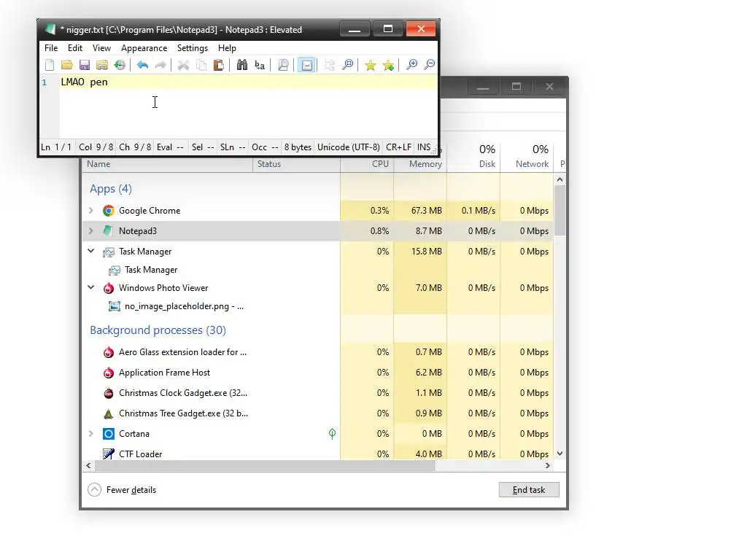Viewport: 747px width, 560px height.
Task: Collapse the Task Manager process group
Action: pos(91,251)
